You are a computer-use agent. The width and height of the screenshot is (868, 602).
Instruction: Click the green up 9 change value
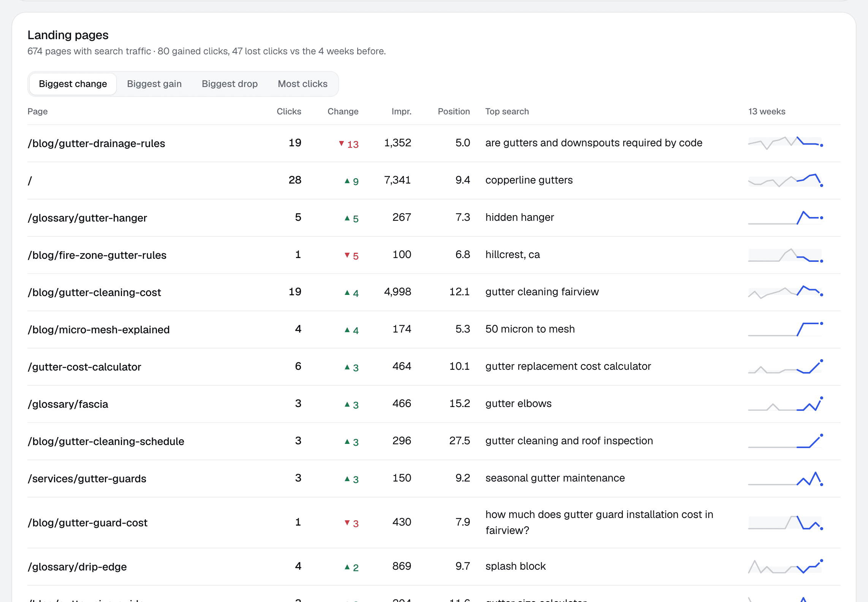(352, 181)
